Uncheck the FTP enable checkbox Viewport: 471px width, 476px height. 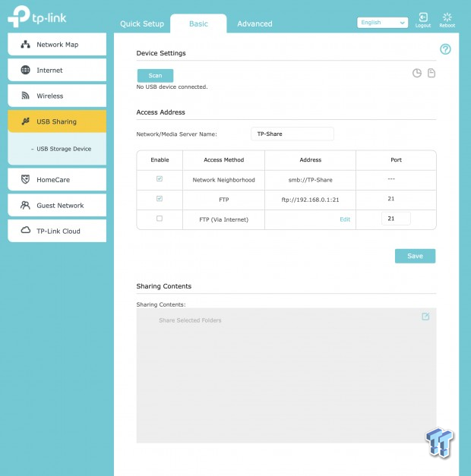click(160, 199)
